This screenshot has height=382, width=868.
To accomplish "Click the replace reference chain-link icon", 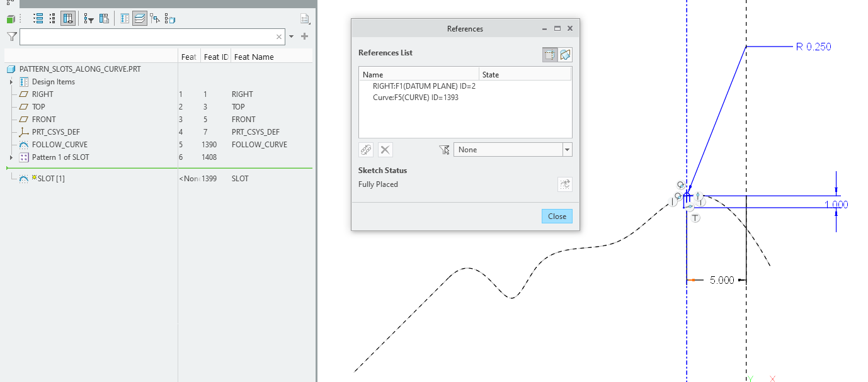I will coord(366,149).
